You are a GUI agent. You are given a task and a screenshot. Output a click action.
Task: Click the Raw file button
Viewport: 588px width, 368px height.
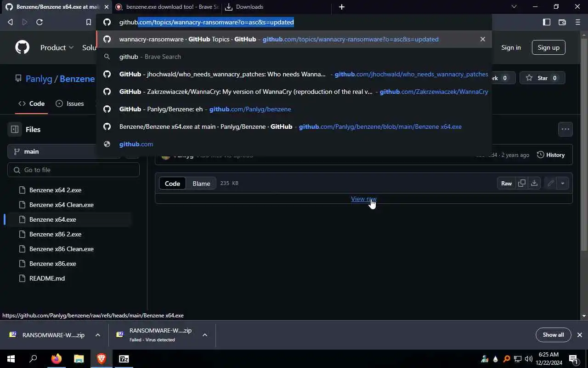(x=506, y=184)
